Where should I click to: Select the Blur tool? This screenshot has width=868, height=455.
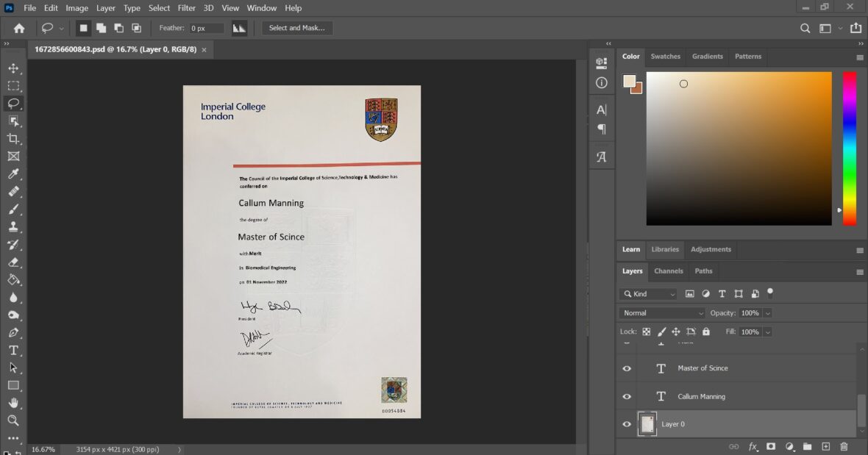click(x=13, y=298)
